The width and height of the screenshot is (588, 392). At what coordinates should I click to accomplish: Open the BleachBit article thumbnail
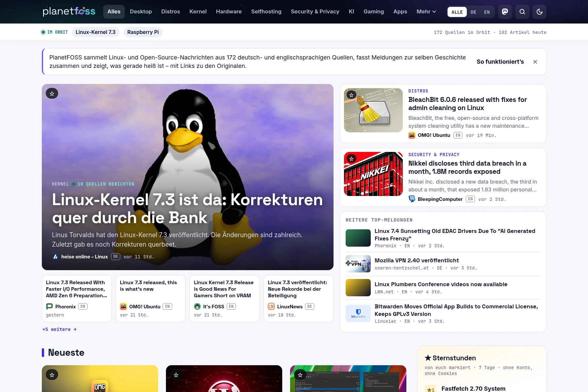373,110
